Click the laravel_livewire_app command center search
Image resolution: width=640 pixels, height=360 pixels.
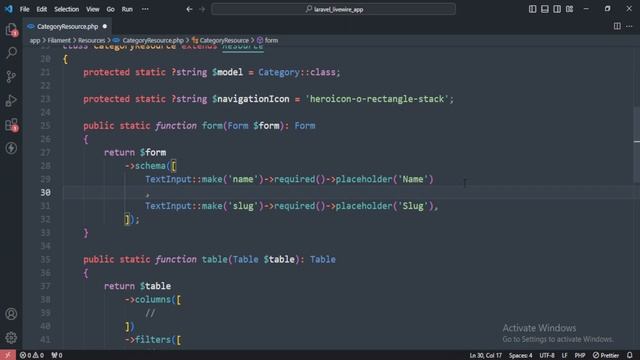333,9
